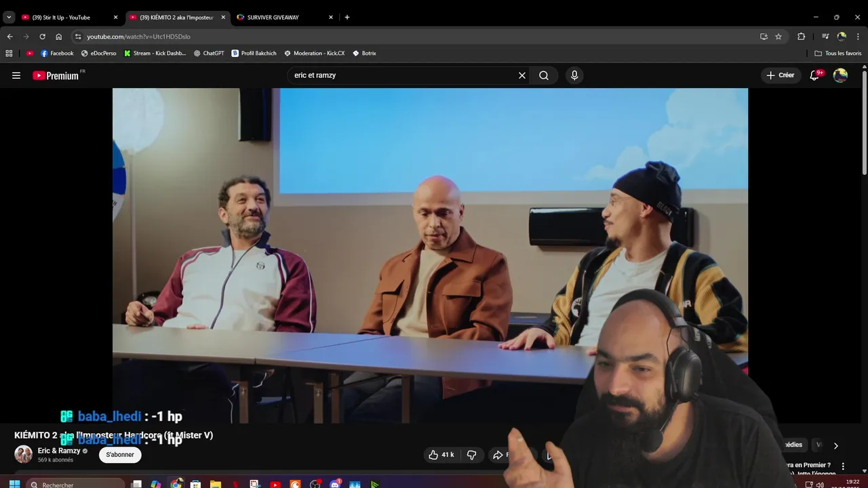Open Discord from the taskbar

point(335,484)
